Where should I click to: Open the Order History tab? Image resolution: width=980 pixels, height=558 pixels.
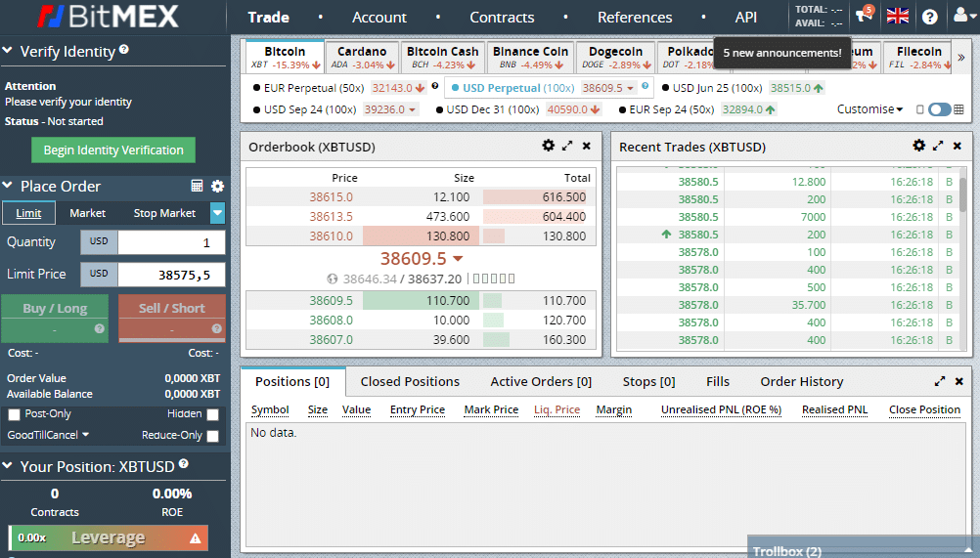[x=802, y=381]
